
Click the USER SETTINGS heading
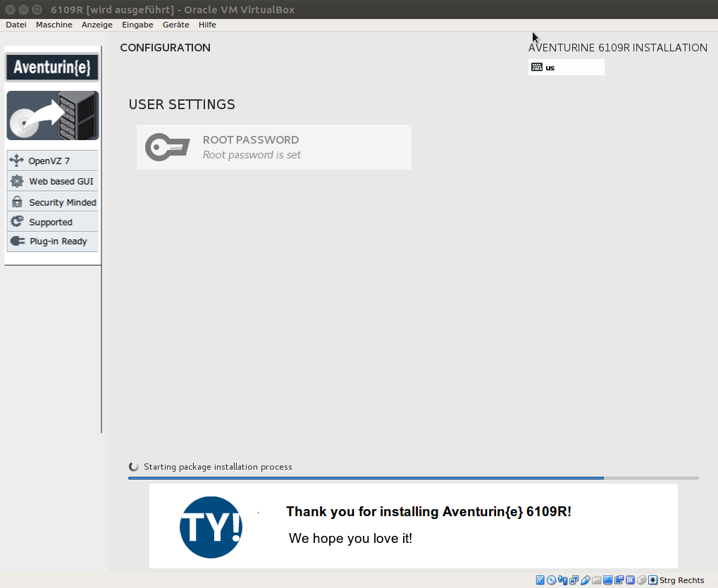click(x=182, y=104)
